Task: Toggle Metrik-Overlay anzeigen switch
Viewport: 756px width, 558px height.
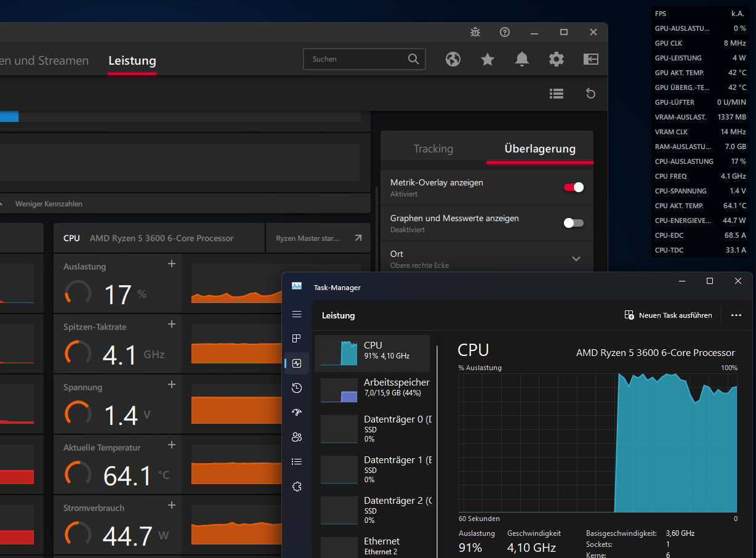Action: [573, 187]
